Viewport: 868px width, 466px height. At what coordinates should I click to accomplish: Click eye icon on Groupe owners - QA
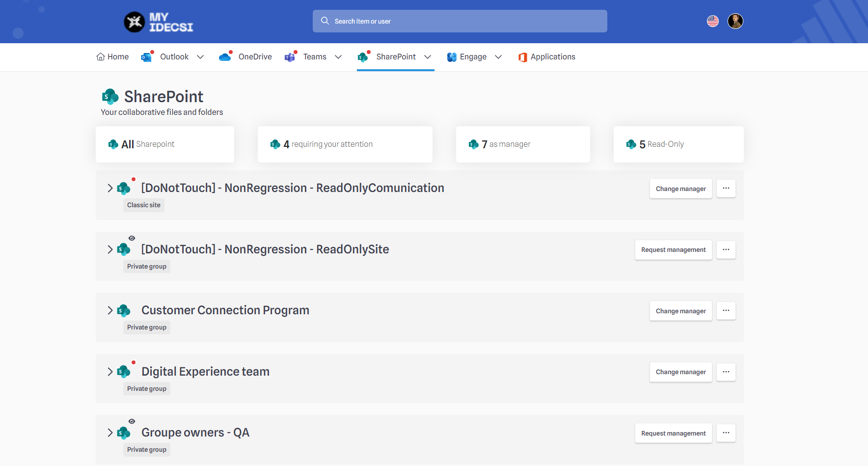(132, 421)
